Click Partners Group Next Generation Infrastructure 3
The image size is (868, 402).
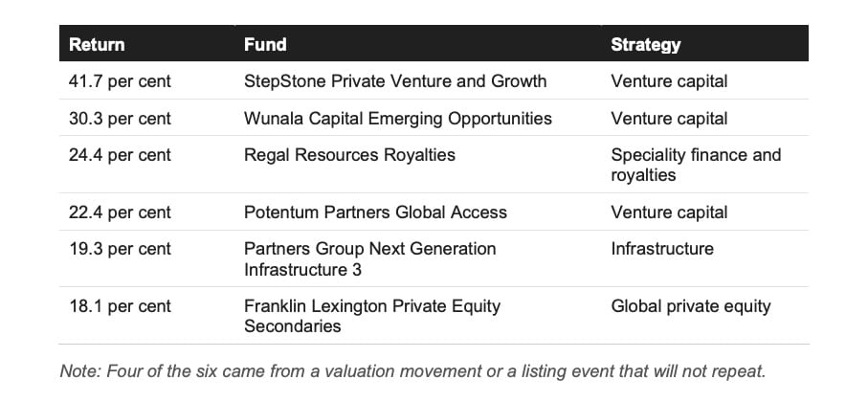[369, 259]
